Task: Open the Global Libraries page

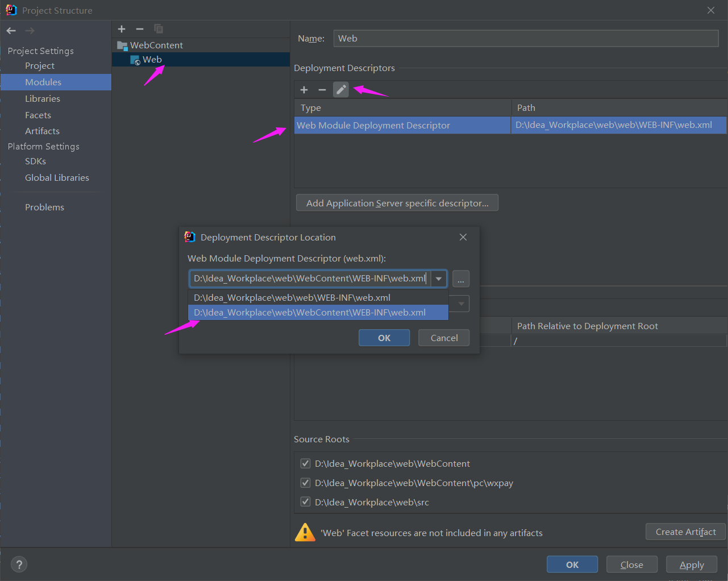Action: click(x=57, y=178)
